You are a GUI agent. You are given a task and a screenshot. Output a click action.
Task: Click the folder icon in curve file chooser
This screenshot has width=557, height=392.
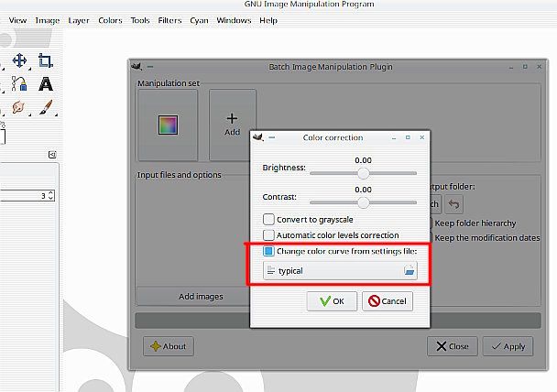point(410,270)
